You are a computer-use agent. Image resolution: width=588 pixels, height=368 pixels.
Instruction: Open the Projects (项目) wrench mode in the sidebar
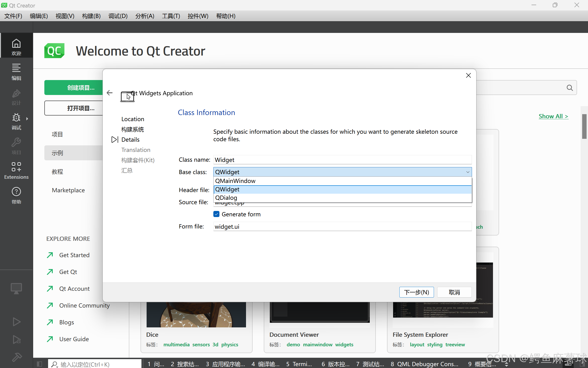[16, 146]
